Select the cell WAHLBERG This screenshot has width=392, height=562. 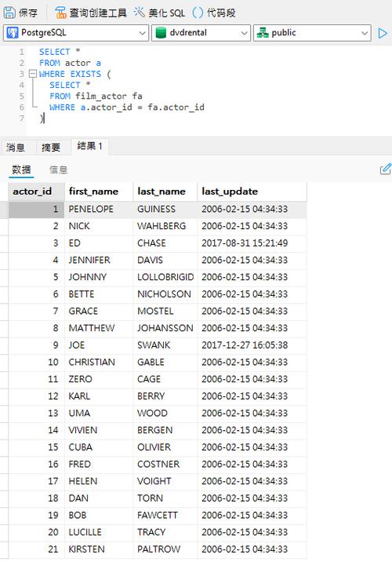pos(165,226)
